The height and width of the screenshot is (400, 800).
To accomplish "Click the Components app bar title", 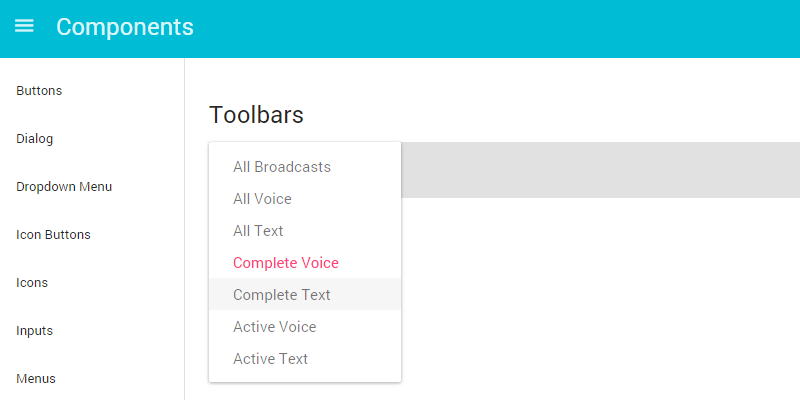I will (124, 27).
